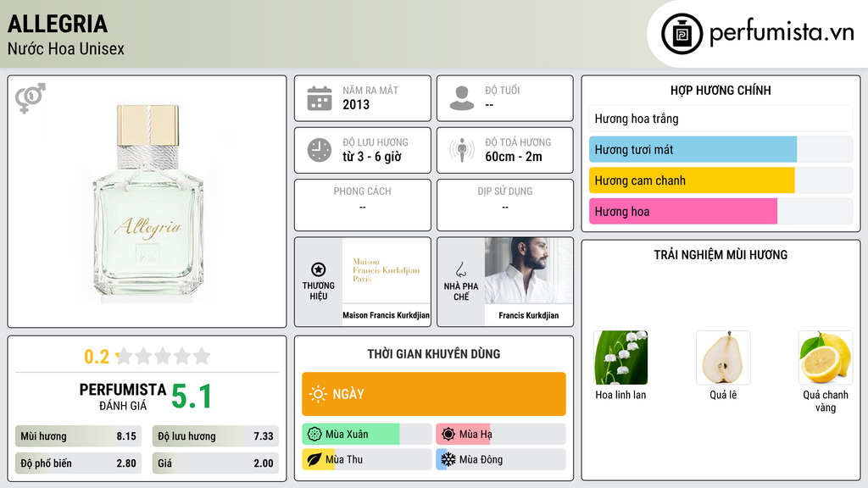The height and width of the screenshot is (488, 868).
Task: Click the nose icon above Nhà pha chế
Action: (460, 269)
